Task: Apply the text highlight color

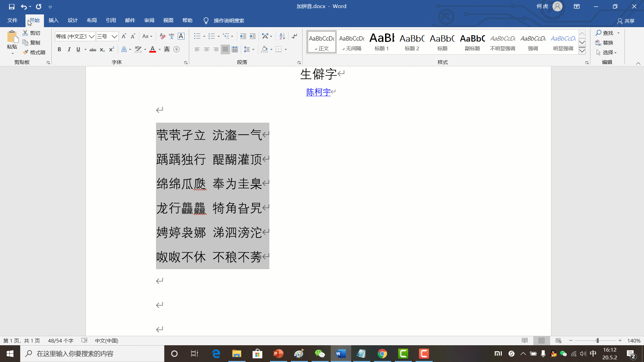Action: 138,50
